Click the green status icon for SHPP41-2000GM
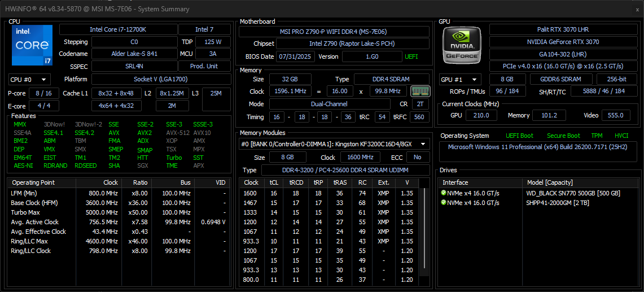This screenshot has height=292, width=644. [x=443, y=202]
